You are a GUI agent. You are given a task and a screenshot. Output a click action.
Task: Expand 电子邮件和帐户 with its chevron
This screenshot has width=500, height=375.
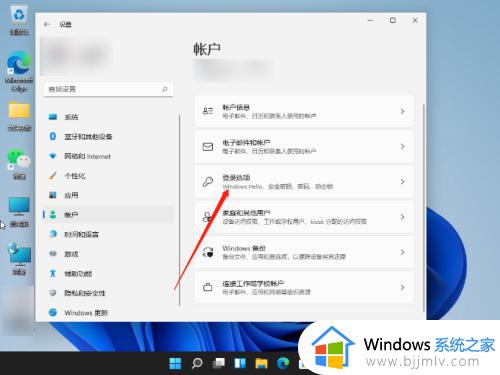pyautogui.click(x=403, y=146)
